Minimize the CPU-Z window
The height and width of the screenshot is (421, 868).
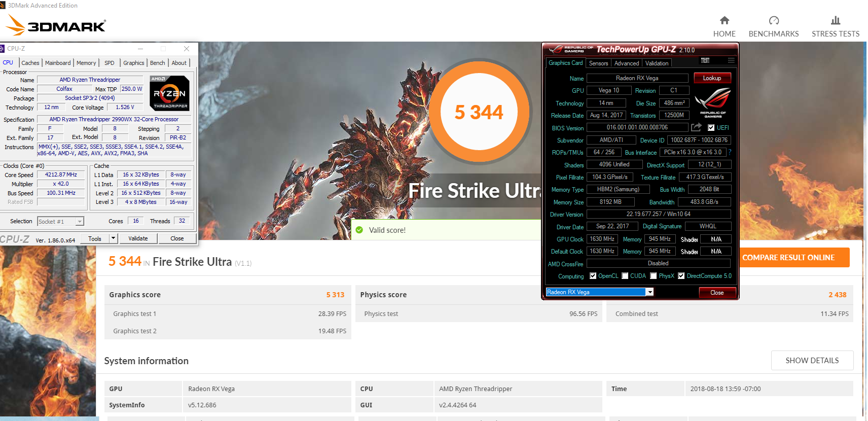[140, 49]
